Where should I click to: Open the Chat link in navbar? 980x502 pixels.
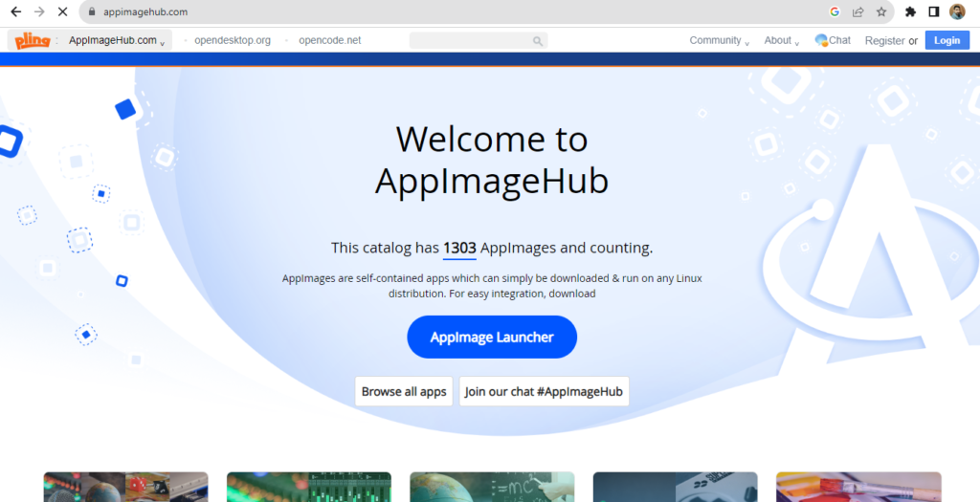pos(833,40)
